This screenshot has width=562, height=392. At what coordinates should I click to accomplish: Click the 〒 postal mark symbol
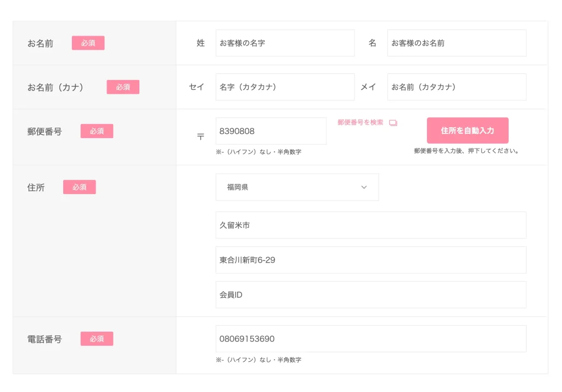201,137
